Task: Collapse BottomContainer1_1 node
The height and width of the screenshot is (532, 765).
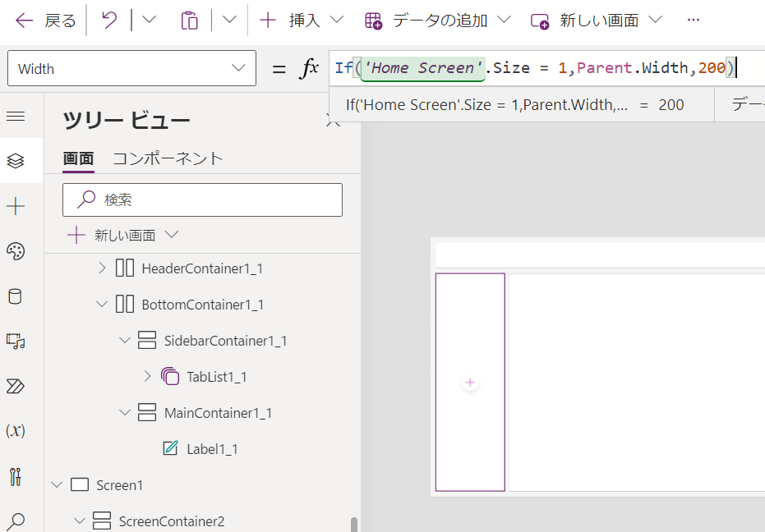Action: click(102, 305)
